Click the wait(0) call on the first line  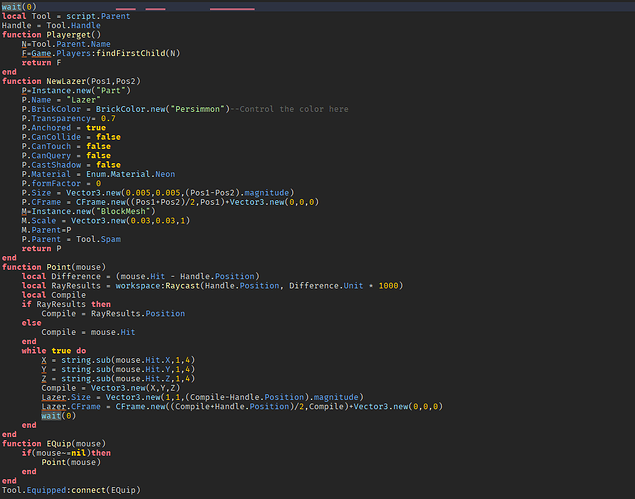[x=19, y=6]
